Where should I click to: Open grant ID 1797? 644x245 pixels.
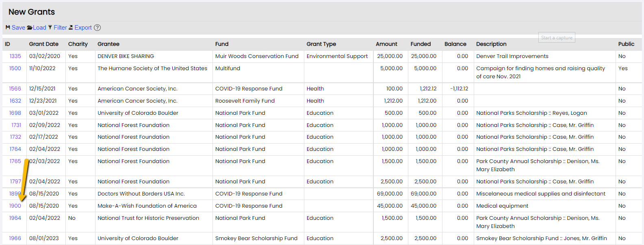click(x=15, y=182)
